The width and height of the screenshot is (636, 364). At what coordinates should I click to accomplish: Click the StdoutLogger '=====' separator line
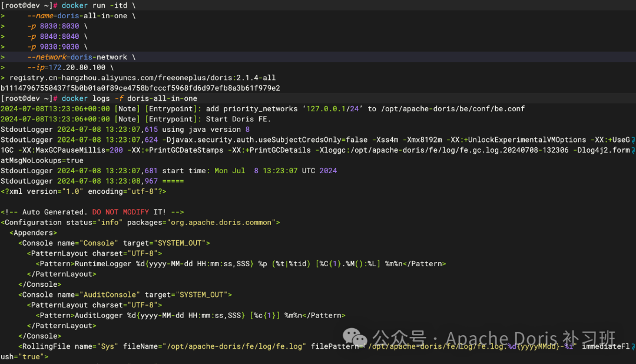92,181
